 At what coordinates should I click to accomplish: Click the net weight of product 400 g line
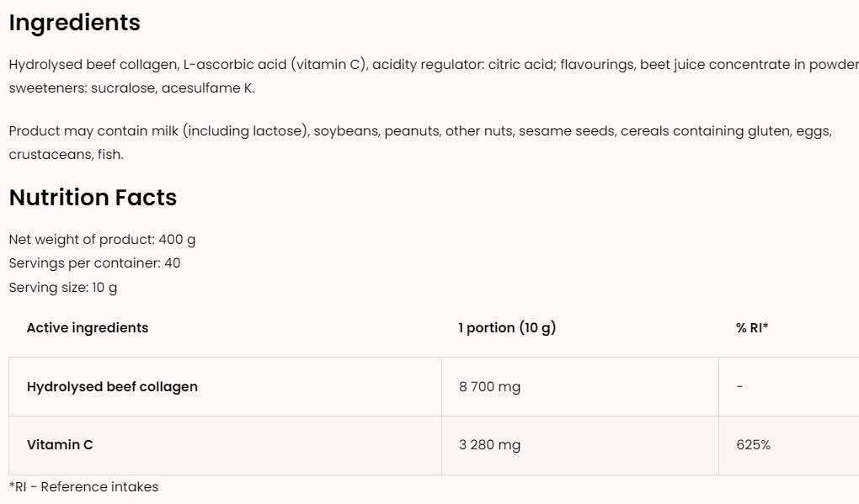click(102, 239)
